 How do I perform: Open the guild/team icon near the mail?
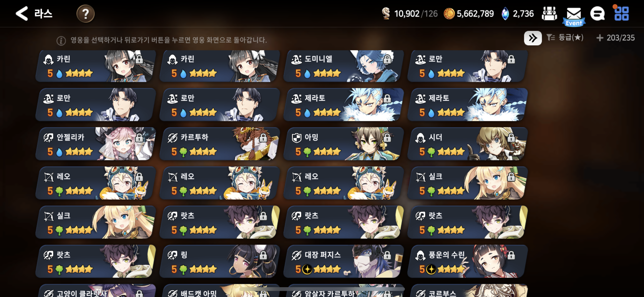(549, 14)
